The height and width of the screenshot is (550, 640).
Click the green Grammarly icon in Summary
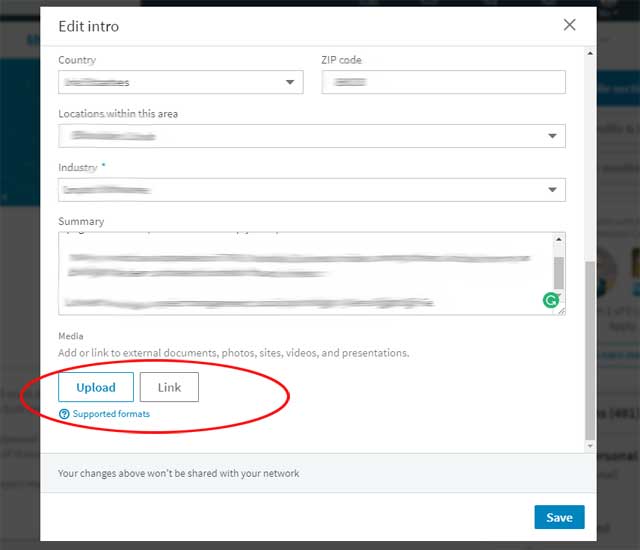550,299
